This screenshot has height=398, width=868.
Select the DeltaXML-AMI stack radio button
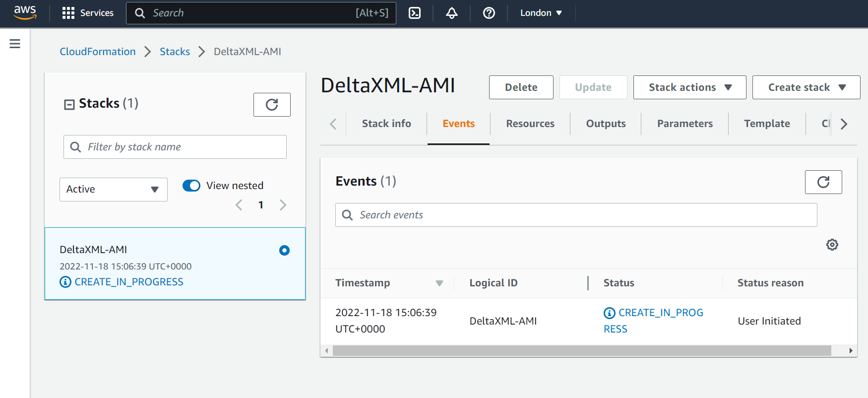point(284,250)
